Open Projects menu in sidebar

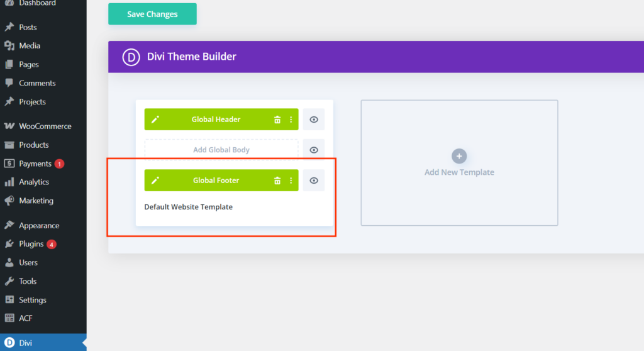coord(43,102)
